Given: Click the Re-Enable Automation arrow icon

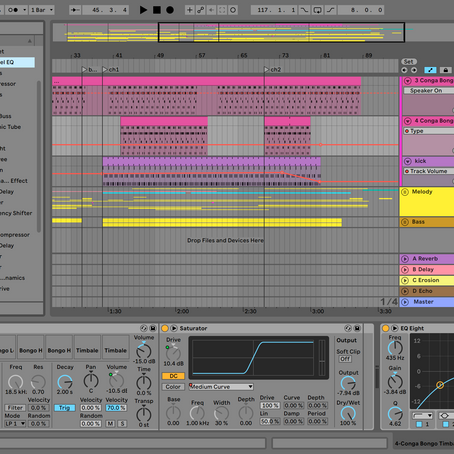Looking at the screenshot, I should tap(211, 10).
